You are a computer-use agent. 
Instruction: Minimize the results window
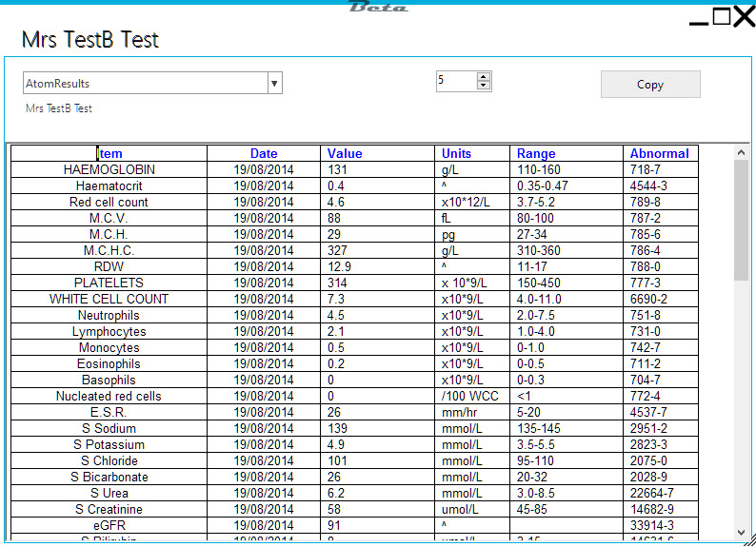coord(699,22)
